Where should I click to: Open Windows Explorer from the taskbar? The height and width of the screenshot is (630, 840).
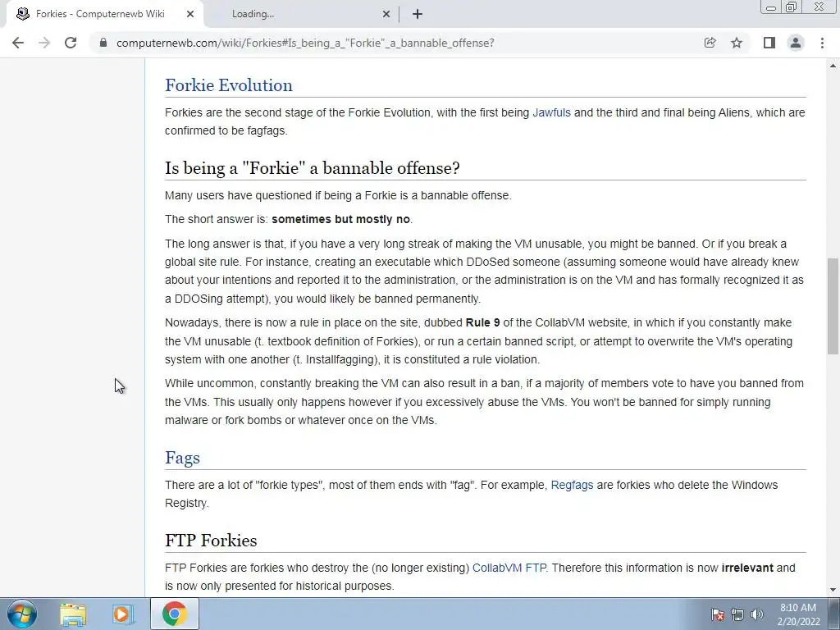[73, 614]
